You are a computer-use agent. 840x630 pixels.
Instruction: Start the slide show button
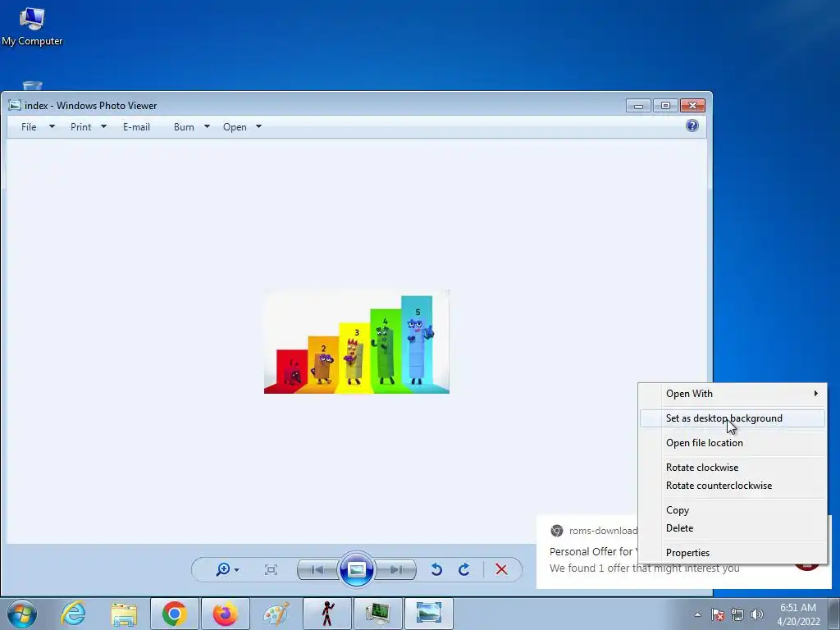coord(357,569)
